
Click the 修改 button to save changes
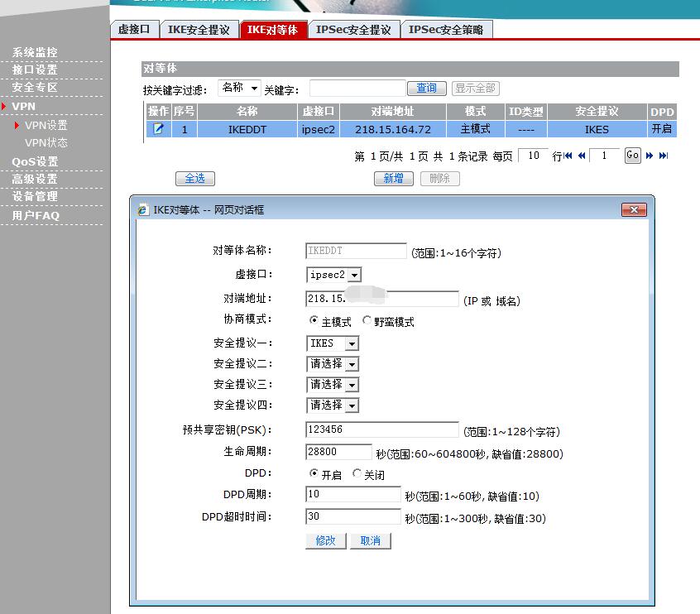pos(325,540)
